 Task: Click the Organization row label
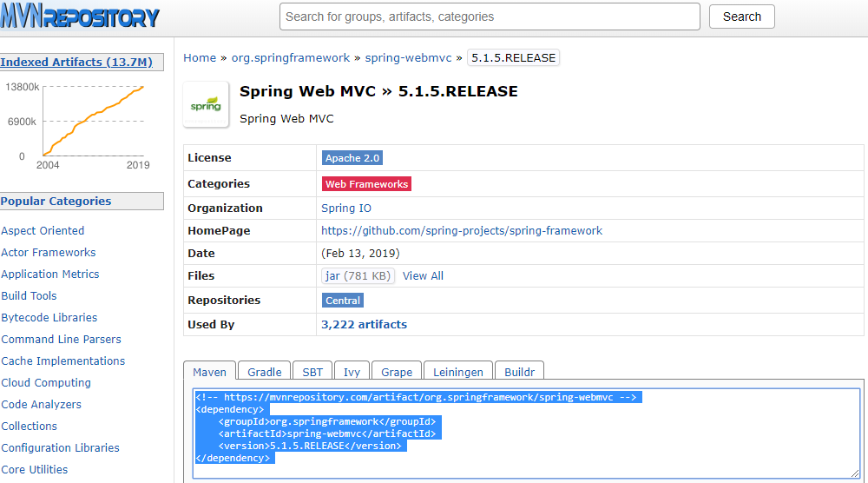click(225, 208)
